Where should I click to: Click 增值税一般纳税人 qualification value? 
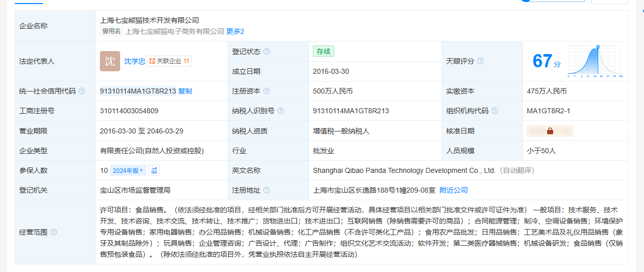click(x=341, y=131)
